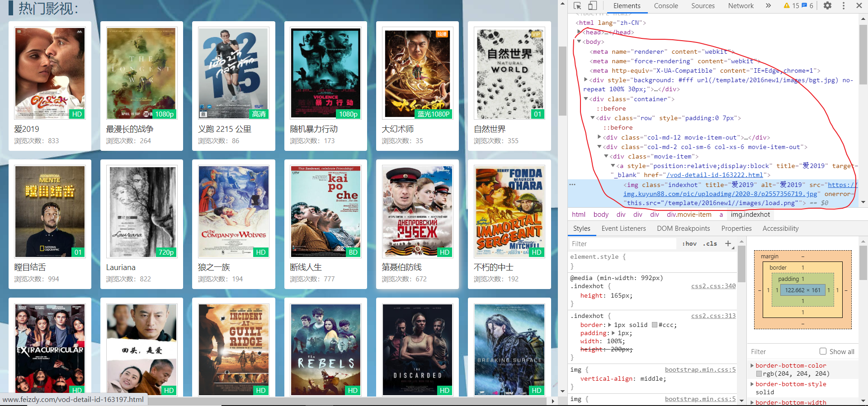Open the 不朽的中士 movie poster

point(509,211)
